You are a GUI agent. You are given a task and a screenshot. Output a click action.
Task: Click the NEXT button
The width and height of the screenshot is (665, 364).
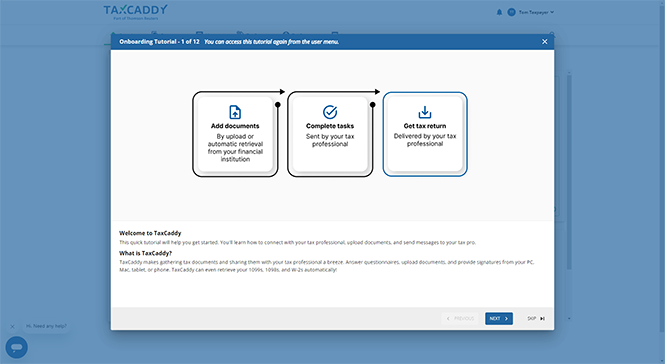coord(499,319)
